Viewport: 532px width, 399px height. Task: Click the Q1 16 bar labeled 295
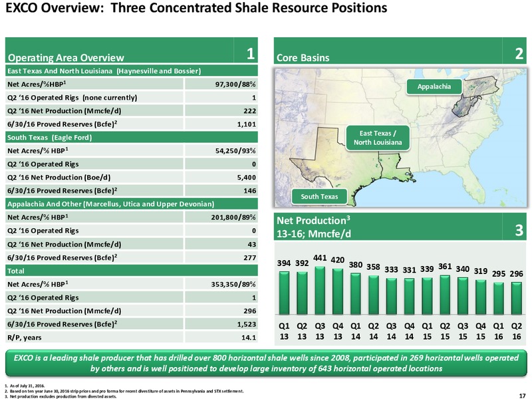498,299
